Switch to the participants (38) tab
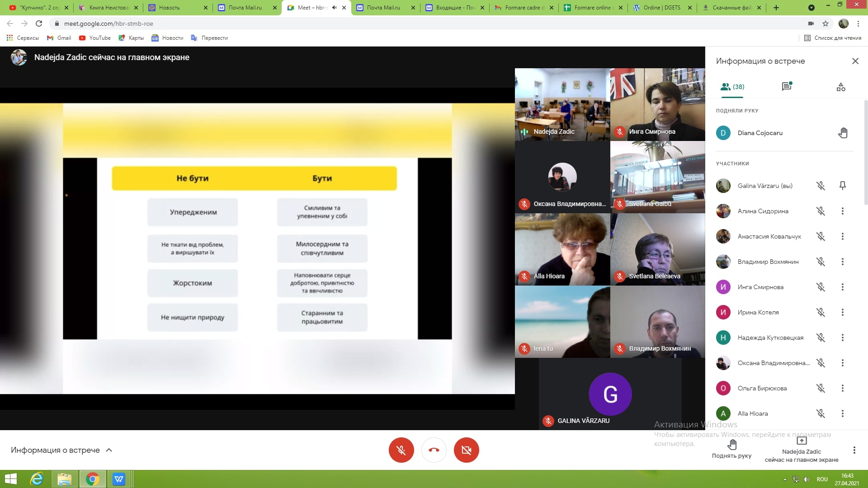This screenshot has height=488, width=868. pos(732,86)
